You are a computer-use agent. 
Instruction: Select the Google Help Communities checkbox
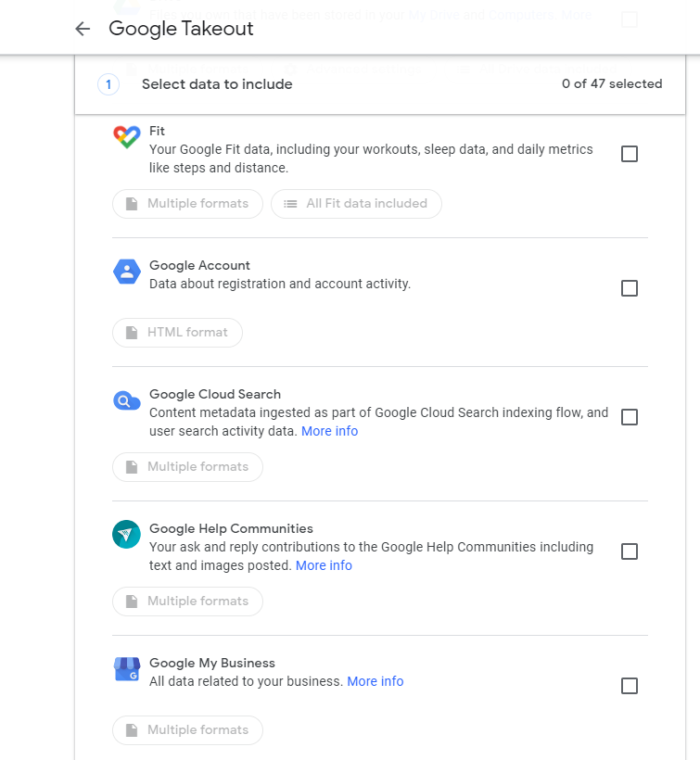click(x=630, y=551)
